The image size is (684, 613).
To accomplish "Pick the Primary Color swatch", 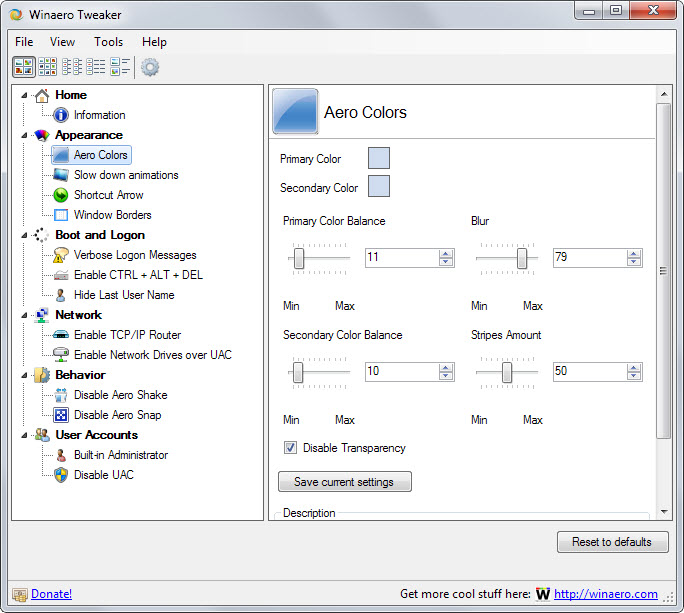I will click(x=379, y=158).
